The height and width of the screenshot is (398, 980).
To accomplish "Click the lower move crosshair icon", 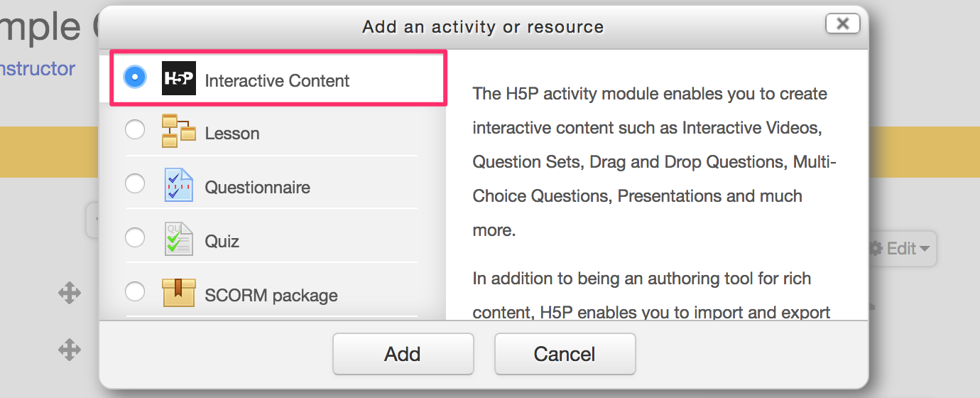I will 70,350.
